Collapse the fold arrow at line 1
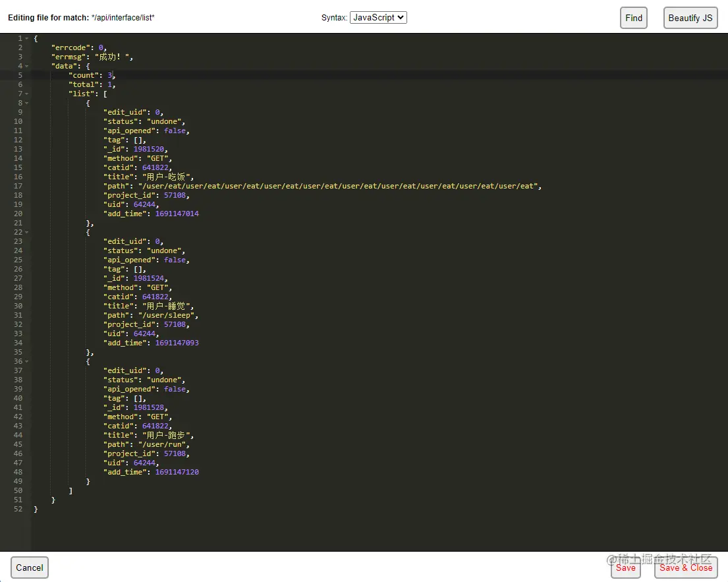 coord(26,38)
